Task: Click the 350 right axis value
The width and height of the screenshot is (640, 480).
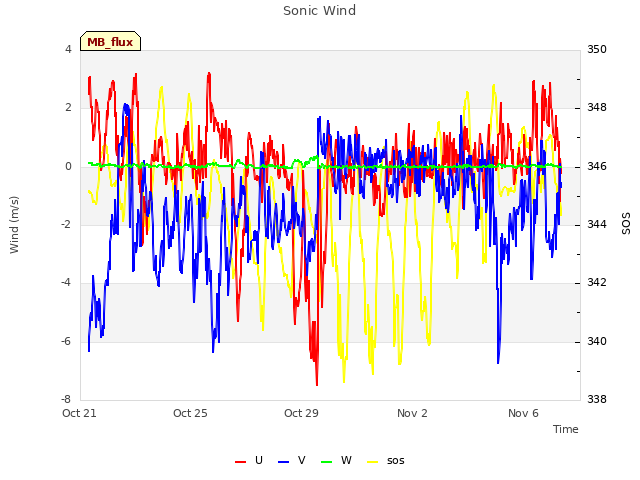Action: 597,49
